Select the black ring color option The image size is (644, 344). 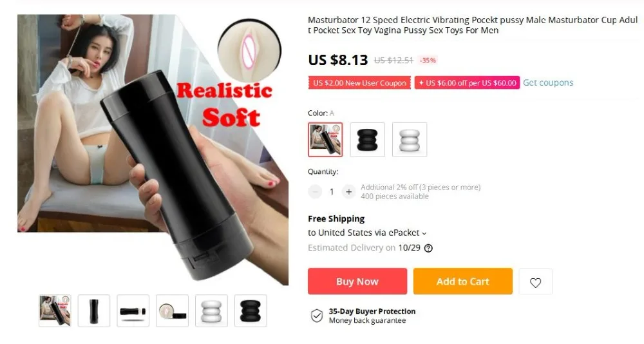point(367,140)
